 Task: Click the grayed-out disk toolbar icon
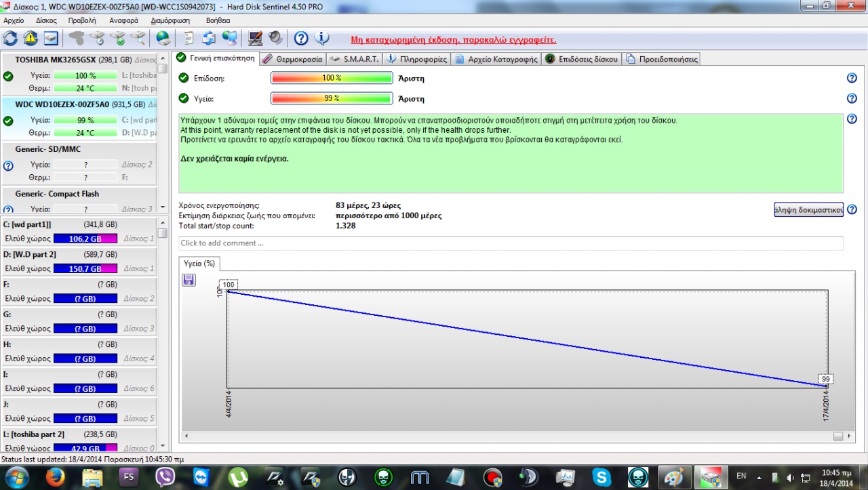point(77,38)
